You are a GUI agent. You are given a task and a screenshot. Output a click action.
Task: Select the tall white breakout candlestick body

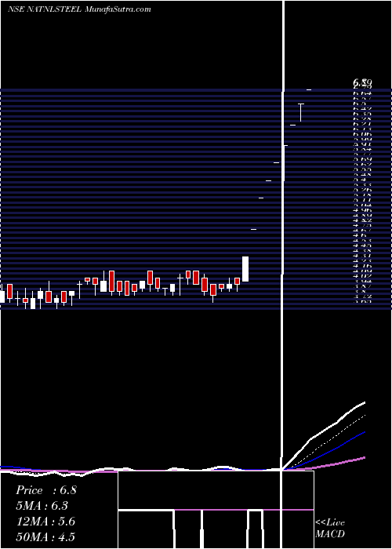245,269
